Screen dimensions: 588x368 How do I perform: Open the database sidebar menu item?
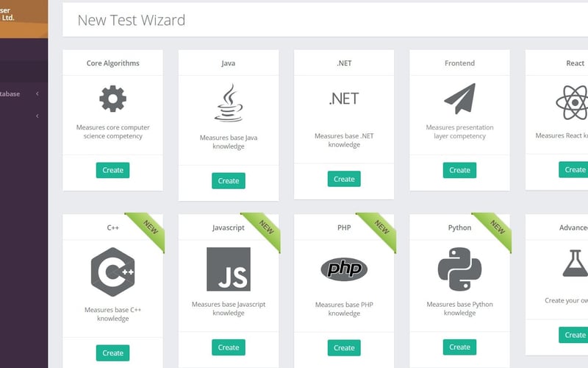(x=21, y=93)
